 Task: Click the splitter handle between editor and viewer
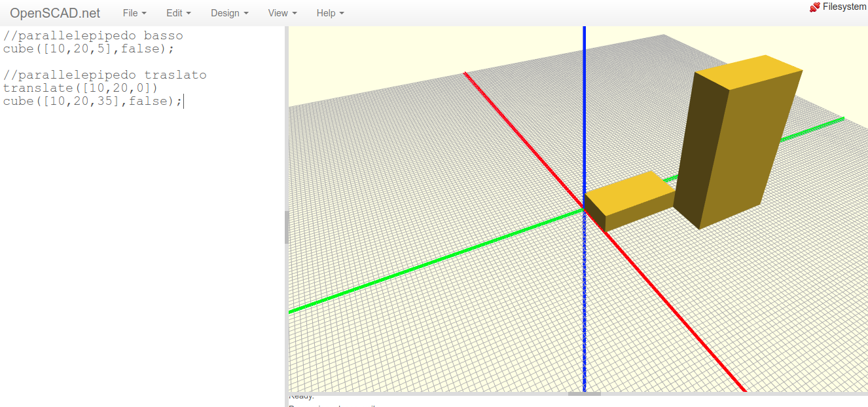coord(287,227)
